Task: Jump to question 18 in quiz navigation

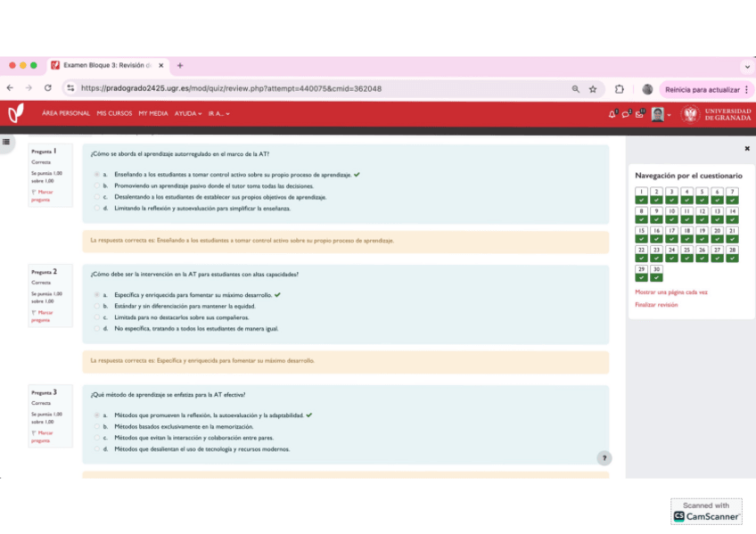Action: point(687,234)
